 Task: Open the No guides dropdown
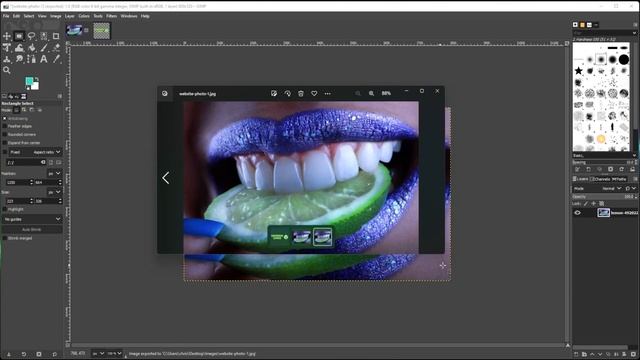click(32, 219)
